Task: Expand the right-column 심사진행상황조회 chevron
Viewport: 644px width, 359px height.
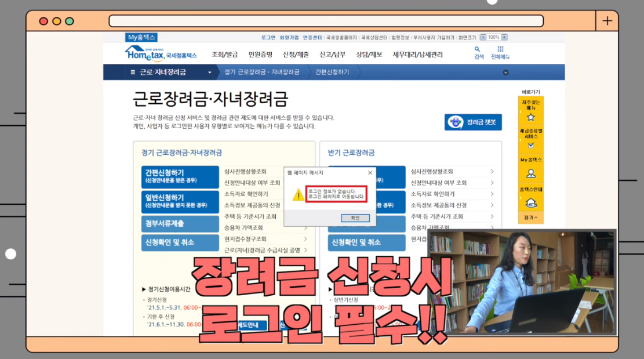Action: (x=492, y=171)
